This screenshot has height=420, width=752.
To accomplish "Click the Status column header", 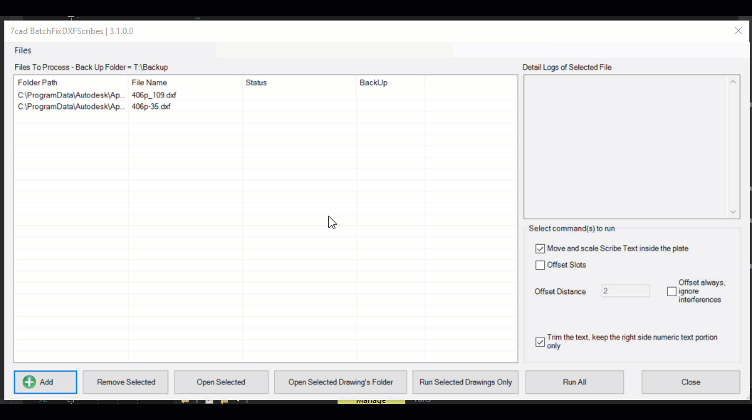I will pos(298,82).
